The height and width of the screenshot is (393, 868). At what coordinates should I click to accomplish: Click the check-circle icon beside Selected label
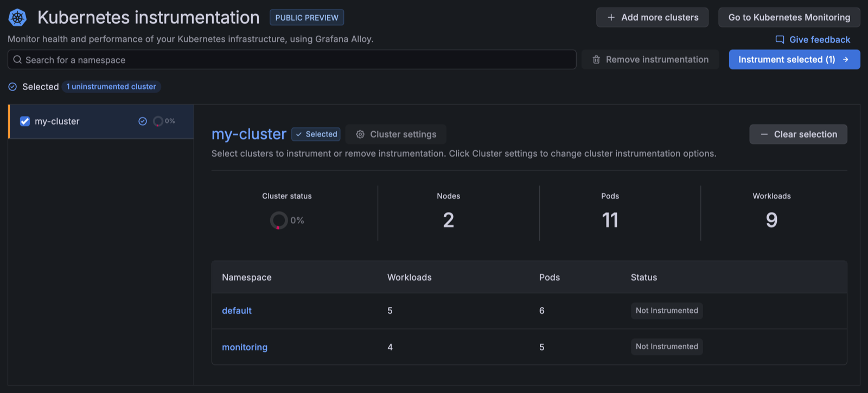pyautogui.click(x=12, y=87)
